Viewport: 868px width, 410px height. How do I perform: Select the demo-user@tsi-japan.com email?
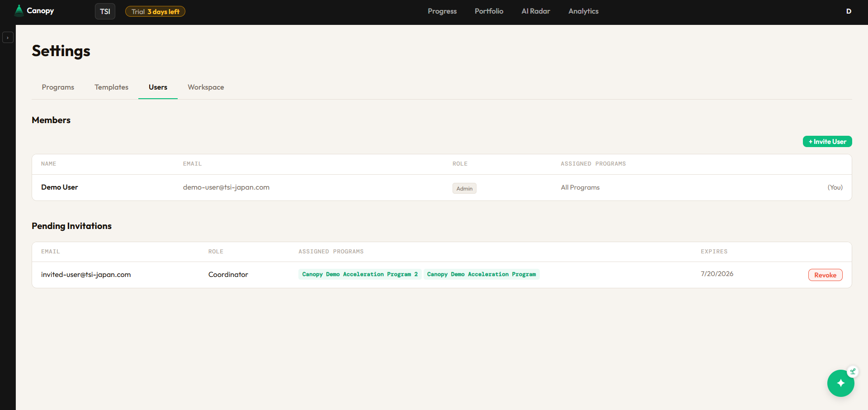tap(226, 187)
